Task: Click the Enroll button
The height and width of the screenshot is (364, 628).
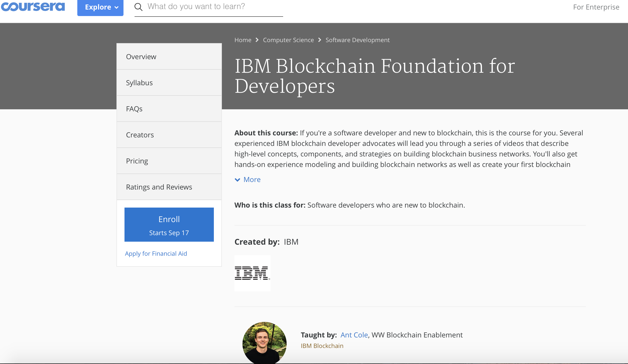Action: 169,224
